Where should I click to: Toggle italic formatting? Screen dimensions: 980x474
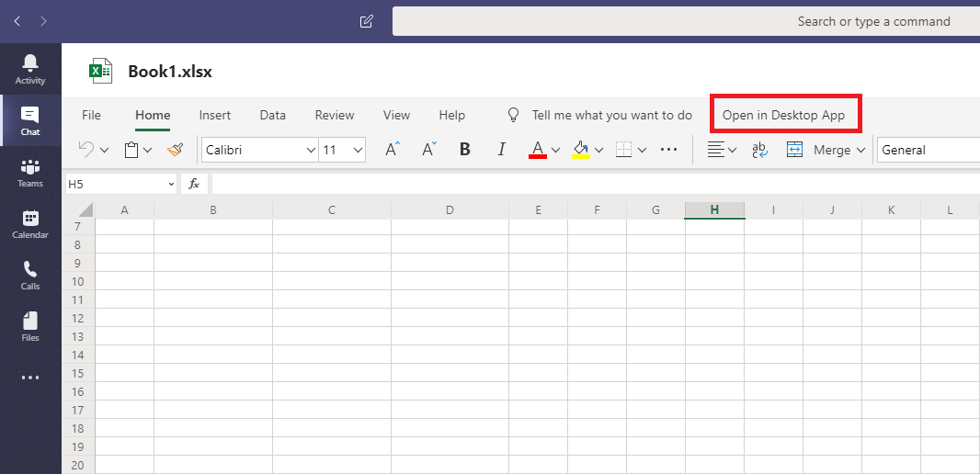[x=501, y=150]
